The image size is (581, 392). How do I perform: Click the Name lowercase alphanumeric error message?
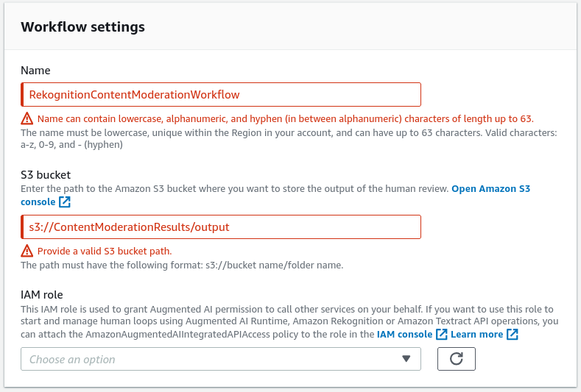pos(285,119)
